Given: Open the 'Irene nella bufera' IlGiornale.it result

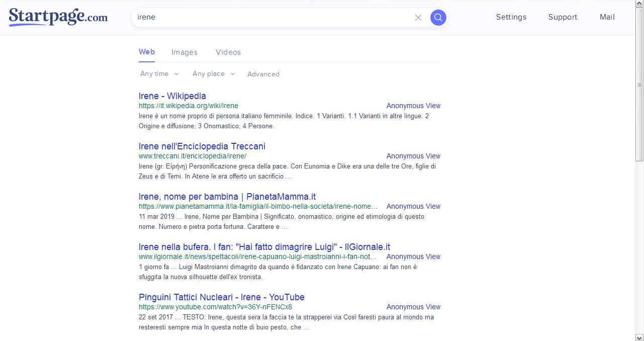Looking at the screenshot, I should [264, 247].
